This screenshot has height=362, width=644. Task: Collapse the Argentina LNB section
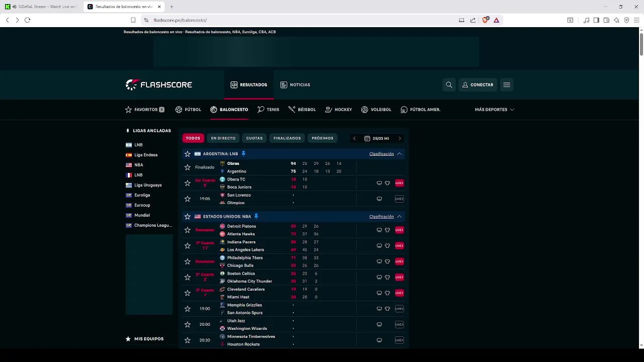point(399,154)
